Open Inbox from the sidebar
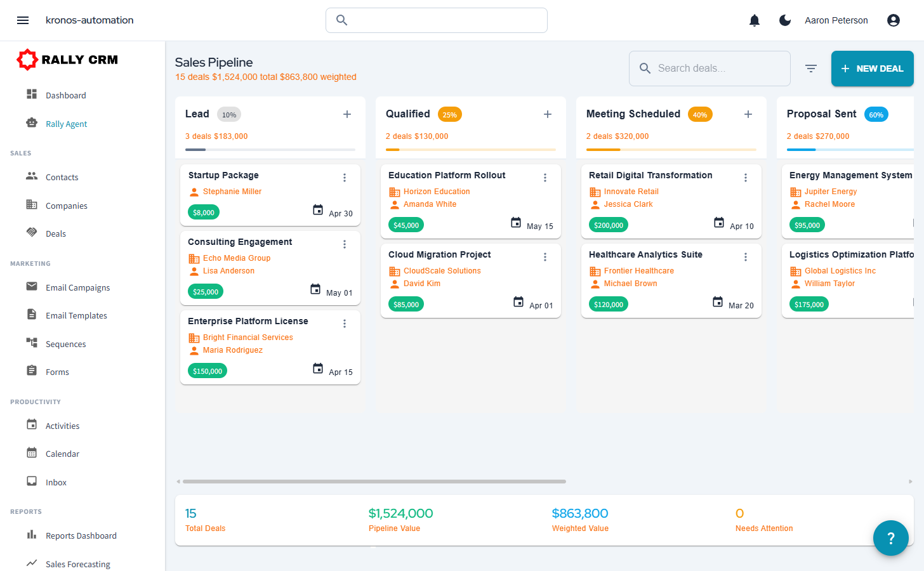This screenshot has height=571, width=924. [56, 482]
